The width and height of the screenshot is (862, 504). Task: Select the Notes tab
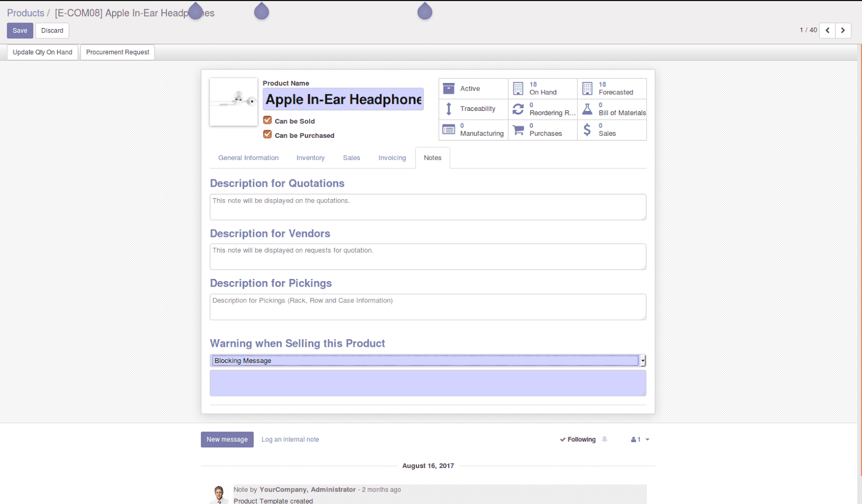pyautogui.click(x=433, y=158)
